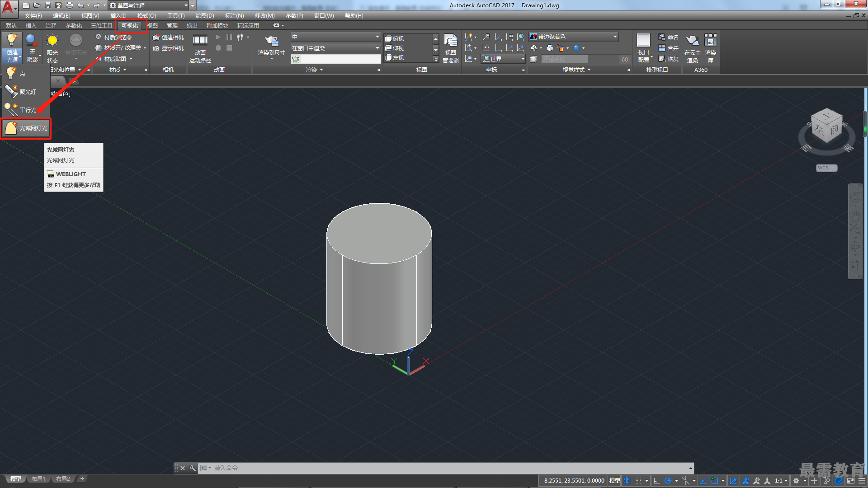Toggle dynamic UCS icon in status bar
The image size is (868, 488).
click(733, 481)
